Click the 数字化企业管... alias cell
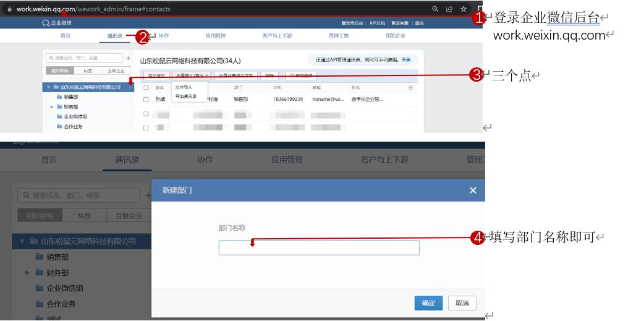The height and width of the screenshot is (321, 644). pos(367,100)
